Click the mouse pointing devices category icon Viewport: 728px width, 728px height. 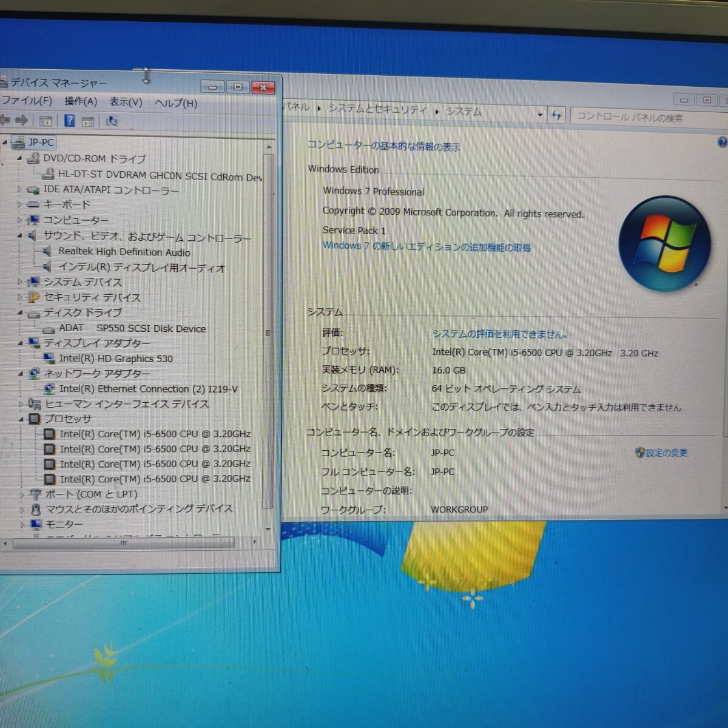pyautogui.click(x=36, y=509)
